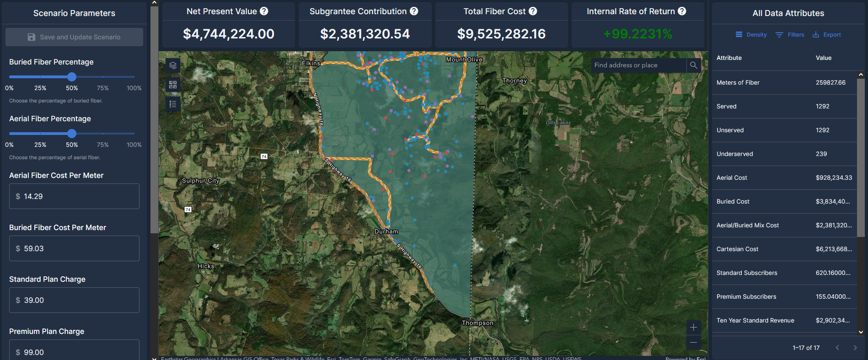Click Total Fiber Cost help icon
Image resolution: width=868 pixels, height=360 pixels.
coord(533,11)
